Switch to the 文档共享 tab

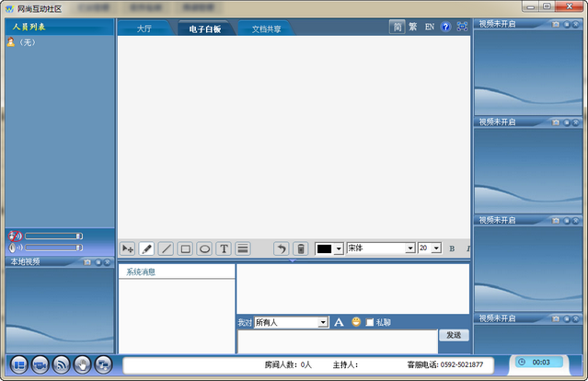[x=267, y=29]
